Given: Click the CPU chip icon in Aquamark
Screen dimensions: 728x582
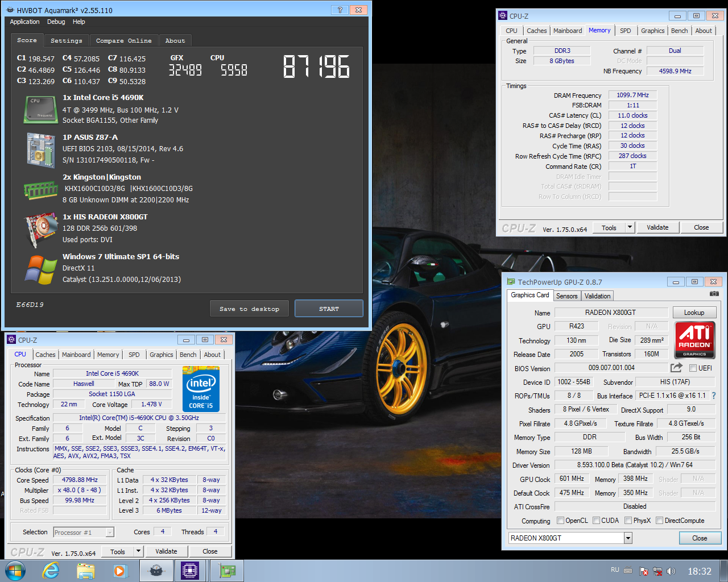Looking at the screenshot, I should (x=40, y=110).
